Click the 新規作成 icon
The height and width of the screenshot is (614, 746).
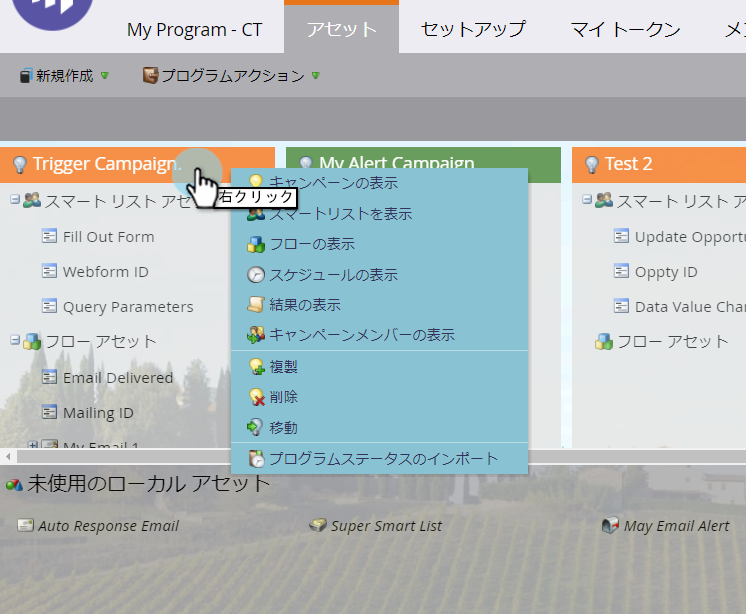click(x=26, y=76)
